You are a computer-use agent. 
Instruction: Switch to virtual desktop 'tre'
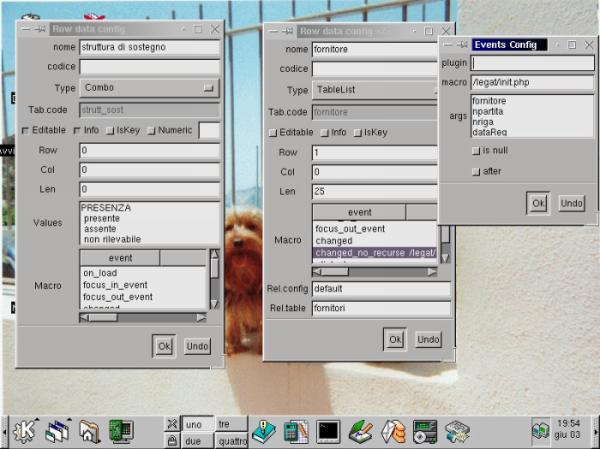(231, 423)
